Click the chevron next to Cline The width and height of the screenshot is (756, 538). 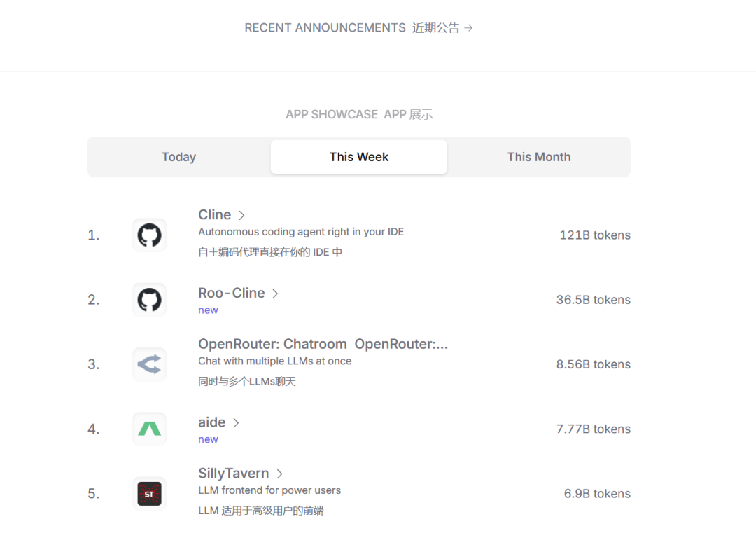[x=241, y=216]
